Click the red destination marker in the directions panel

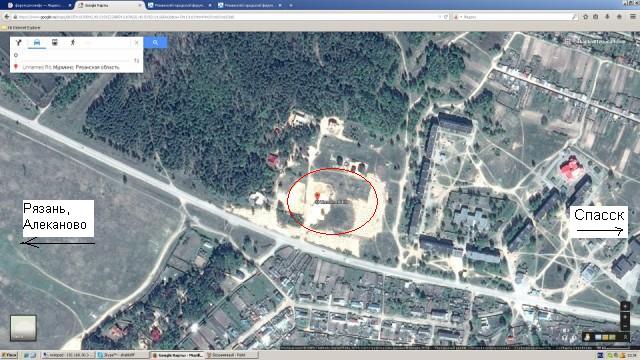coord(16,67)
